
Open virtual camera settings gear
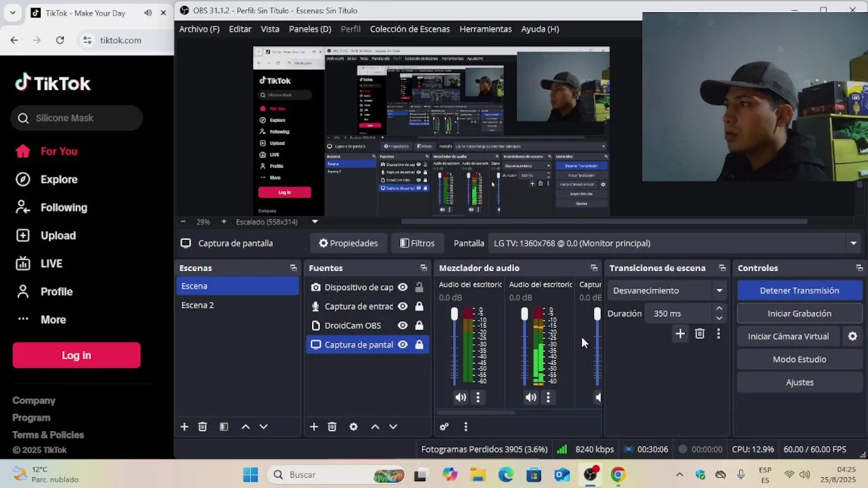pyautogui.click(x=852, y=336)
